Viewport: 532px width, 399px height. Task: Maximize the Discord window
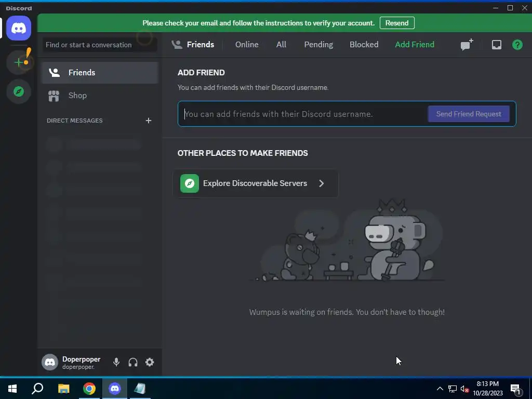[x=510, y=8]
